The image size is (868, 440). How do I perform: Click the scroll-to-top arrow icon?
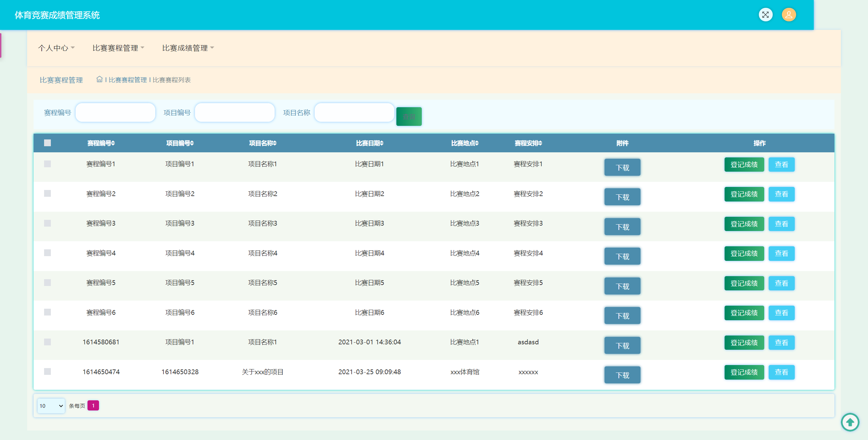coord(850,422)
